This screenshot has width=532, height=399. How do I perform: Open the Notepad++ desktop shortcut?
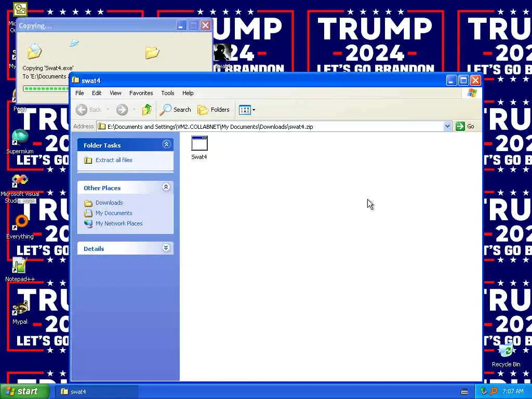click(20, 270)
